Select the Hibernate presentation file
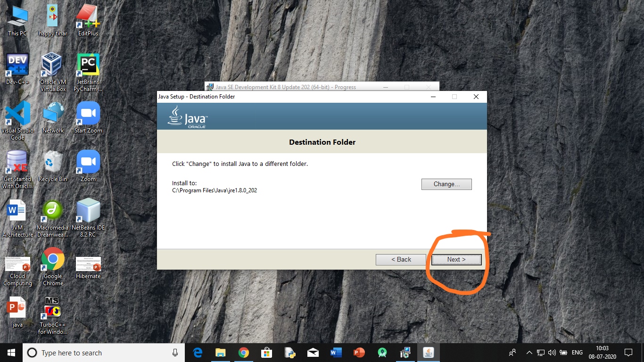The width and height of the screenshot is (644, 362). [x=88, y=267]
